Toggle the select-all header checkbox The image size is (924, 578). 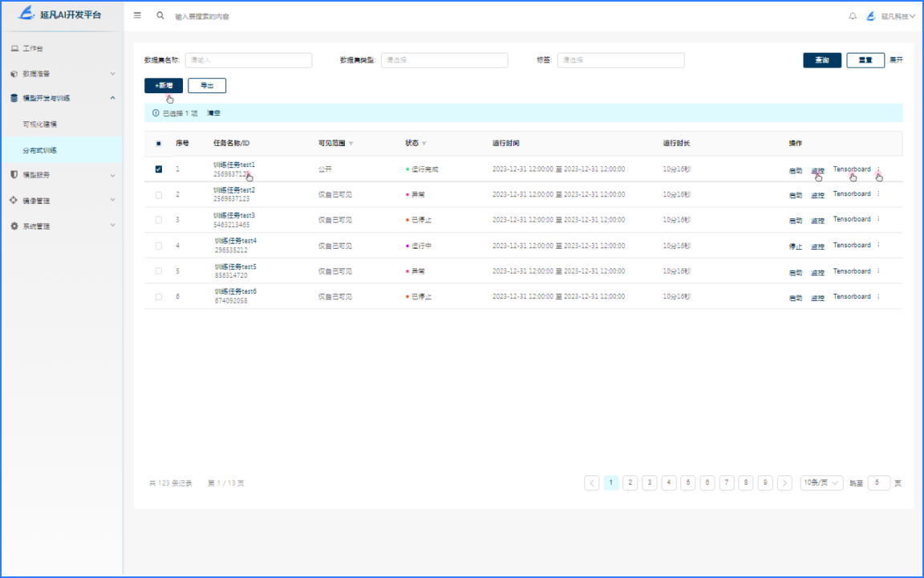click(x=158, y=144)
